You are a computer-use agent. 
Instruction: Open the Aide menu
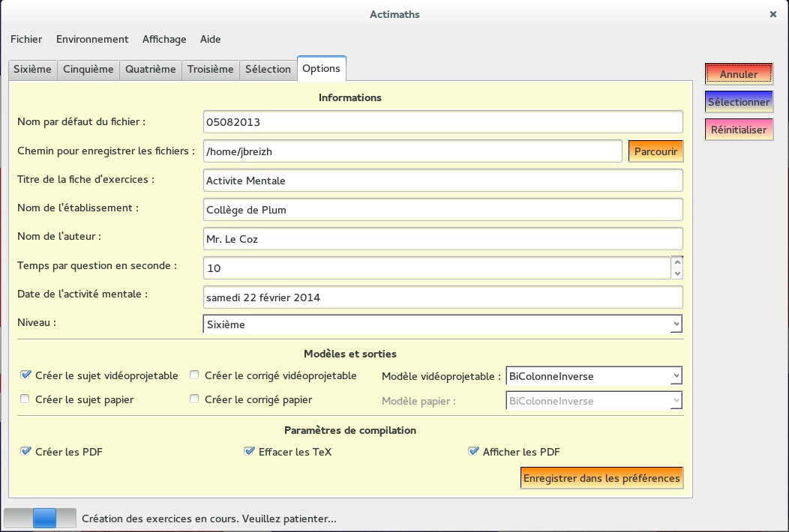click(x=210, y=39)
